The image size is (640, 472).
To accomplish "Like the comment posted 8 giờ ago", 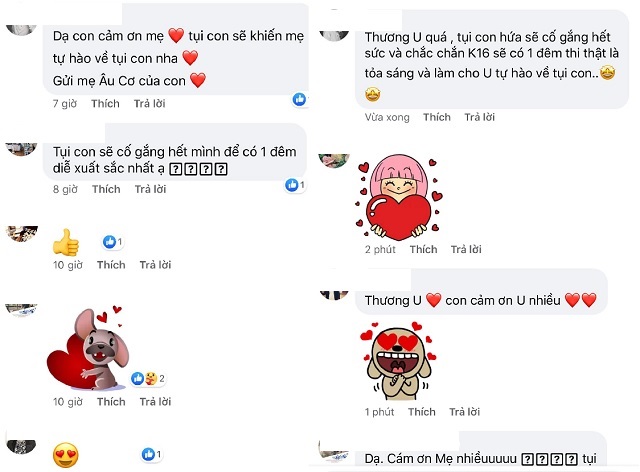I will pyautogui.click(x=106, y=189).
